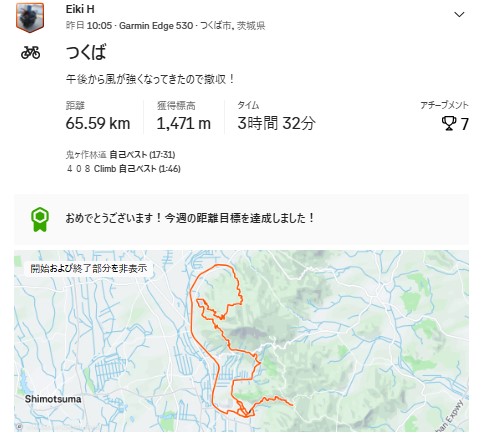Viewport: 483px width, 433px height.
Task: Click the 3時間 32分 time stat
Action: (x=276, y=123)
